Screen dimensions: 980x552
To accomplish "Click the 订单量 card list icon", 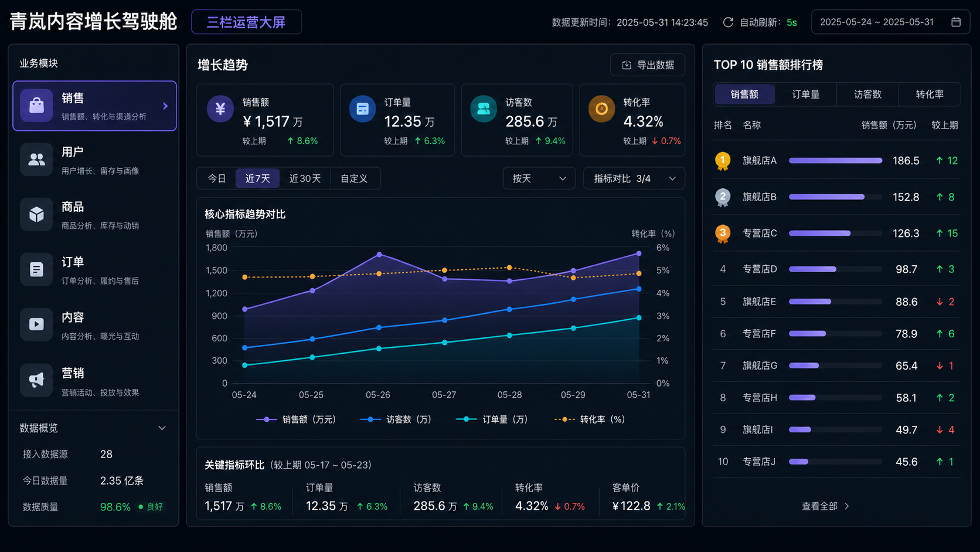I will point(362,109).
